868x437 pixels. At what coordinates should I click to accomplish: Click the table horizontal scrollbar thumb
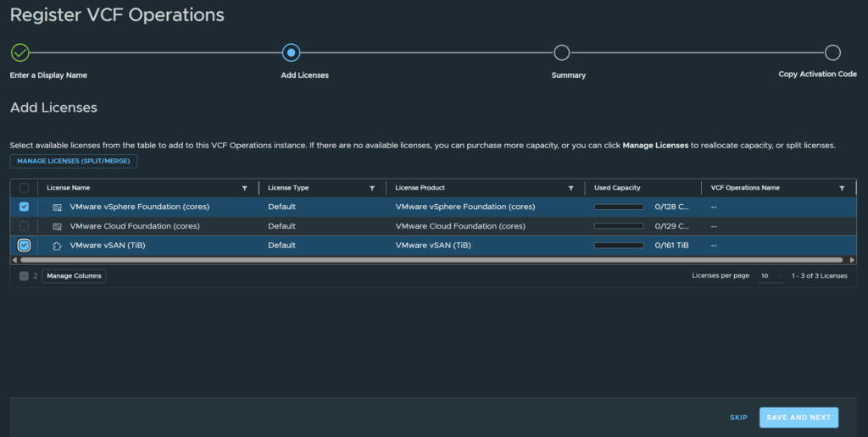pos(431,259)
